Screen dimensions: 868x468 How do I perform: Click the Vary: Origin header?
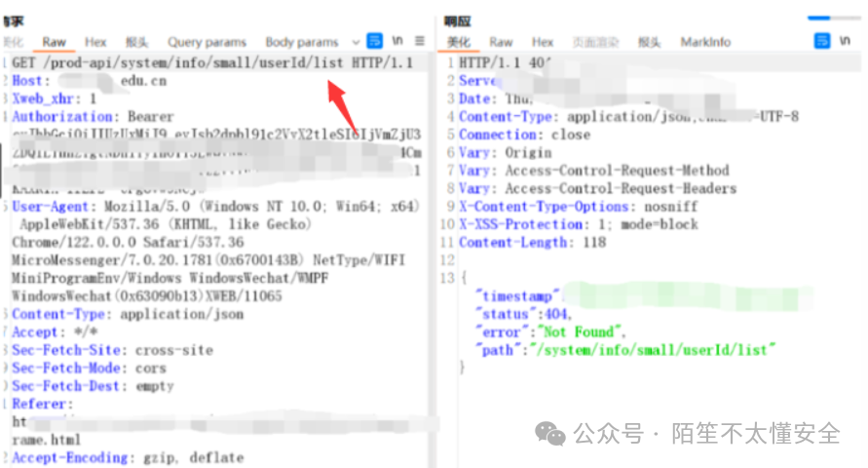506,153
